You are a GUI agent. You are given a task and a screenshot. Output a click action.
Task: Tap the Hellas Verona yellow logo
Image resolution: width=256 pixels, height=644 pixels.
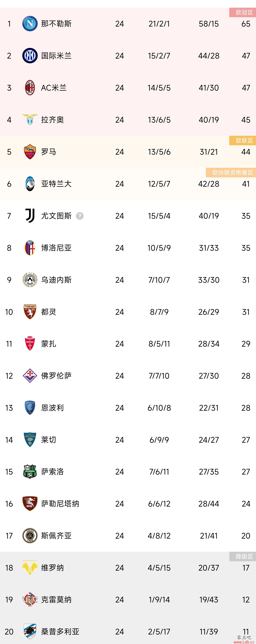coord(30,568)
